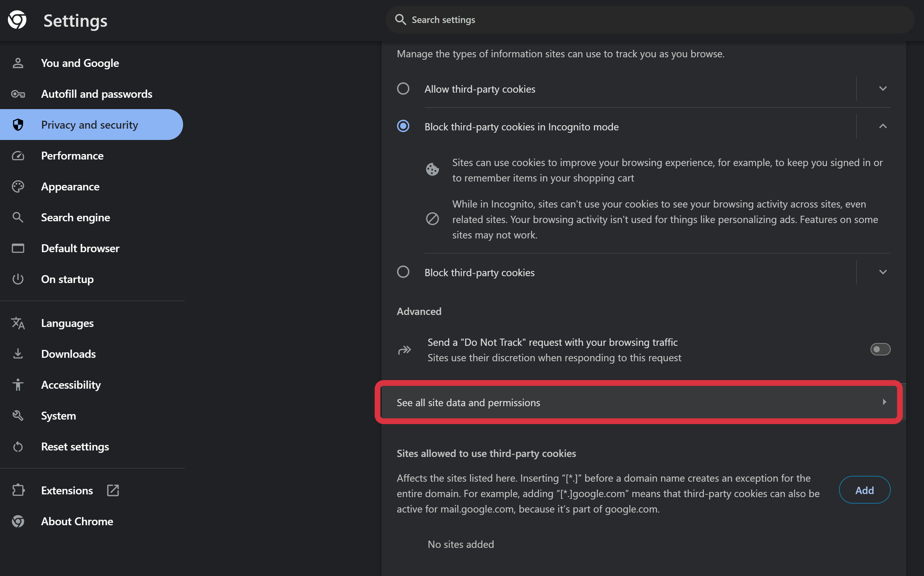The image size is (924, 576).
Task: Select Allow third-party cookies radio button
Action: [x=403, y=89]
